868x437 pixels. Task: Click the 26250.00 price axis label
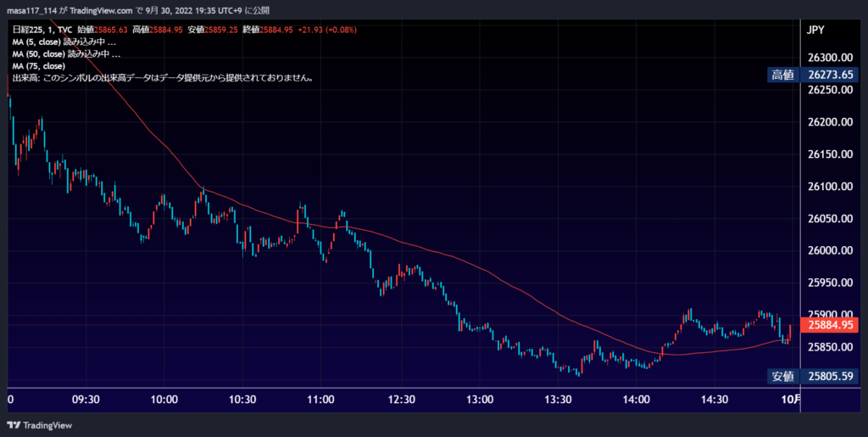click(x=831, y=90)
